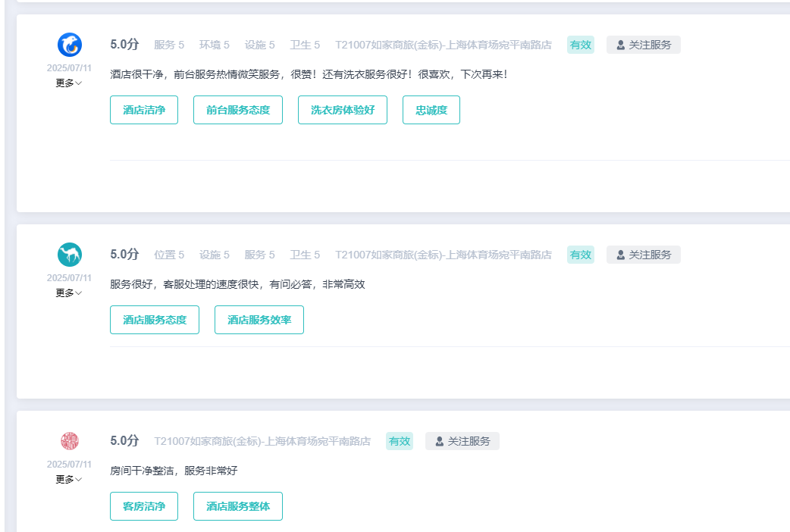Select the 酒店服务整体 tag

[x=238, y=506]
